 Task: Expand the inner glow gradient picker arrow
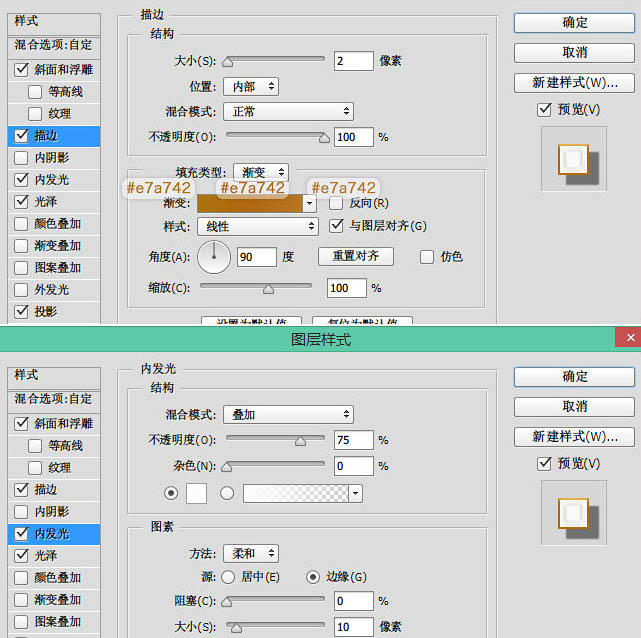click(x=355, y=493)
